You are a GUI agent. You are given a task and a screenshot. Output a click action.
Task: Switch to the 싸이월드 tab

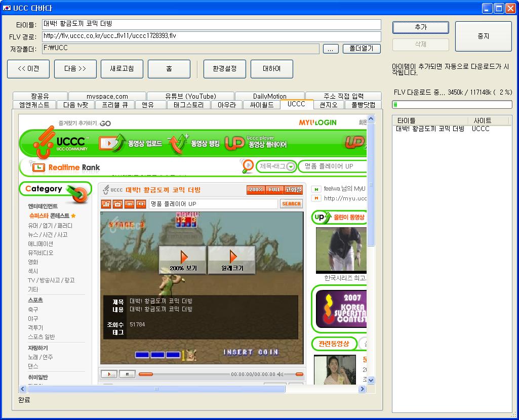pyautogui.click(x=261, y=105)
